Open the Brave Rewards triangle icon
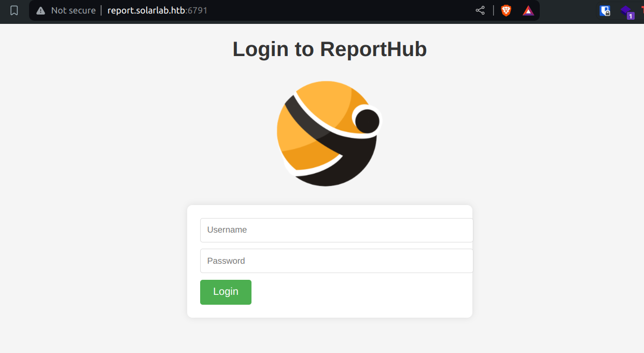This screenshot has width=644, height=353. click(528, 10)
